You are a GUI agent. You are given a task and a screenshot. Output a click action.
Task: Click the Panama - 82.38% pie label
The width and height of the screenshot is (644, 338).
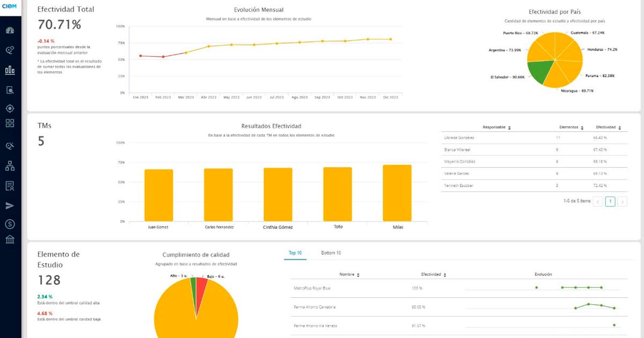tap(600, 76)
